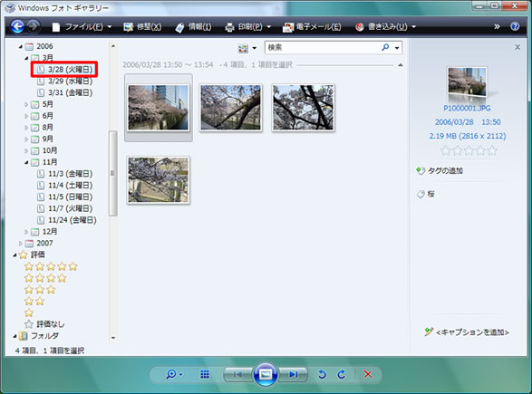
Task: Open the search options dropdown arrow
Action: (397, 48)
